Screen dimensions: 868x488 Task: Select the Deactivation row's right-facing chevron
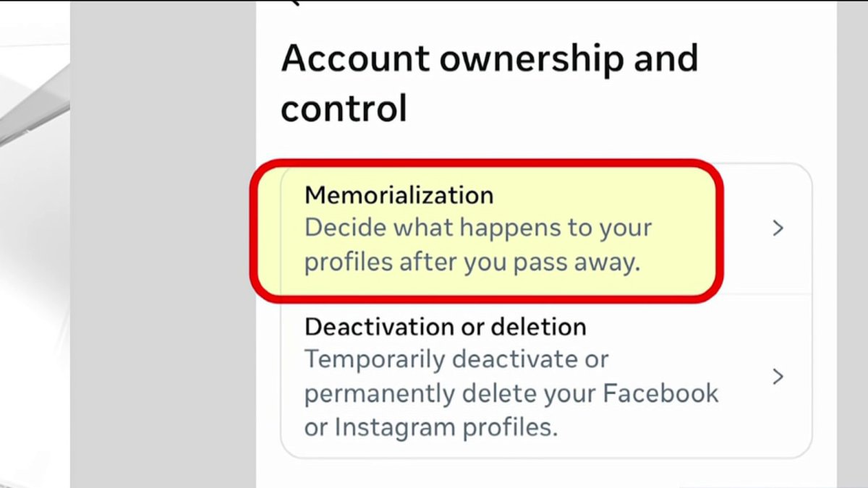pos(779,377)
